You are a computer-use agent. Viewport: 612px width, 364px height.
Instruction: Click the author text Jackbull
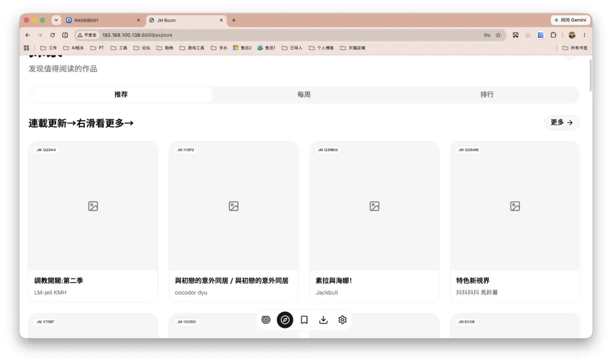pyautogui.click(x=327, y=292)
